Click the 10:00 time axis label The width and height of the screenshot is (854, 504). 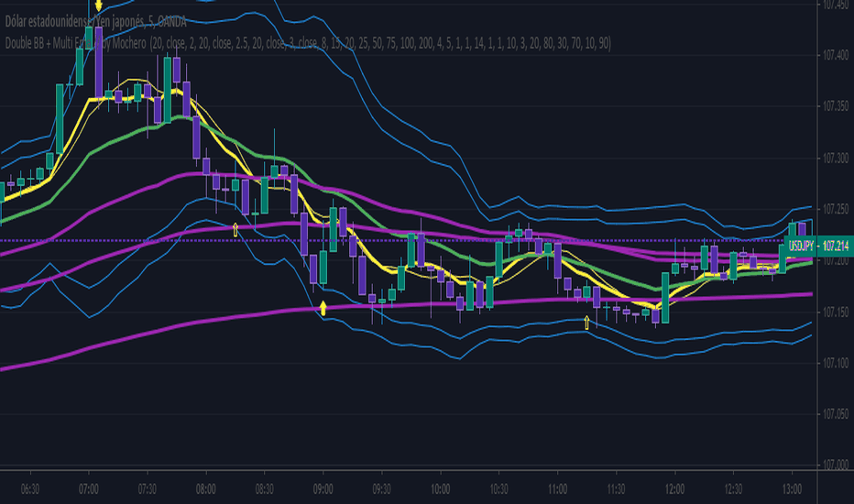pos(440,488)
